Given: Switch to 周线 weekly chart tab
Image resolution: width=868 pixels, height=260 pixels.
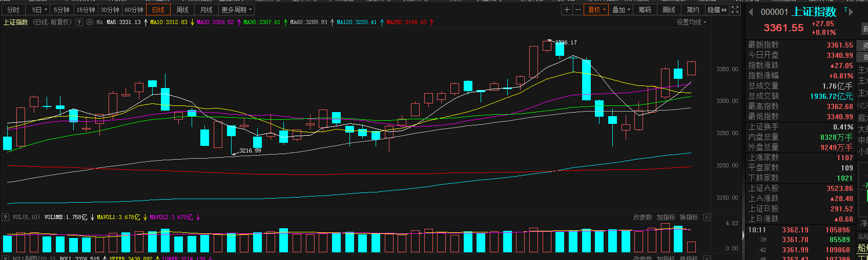Looking at the screenshot, I should [182, 10].
